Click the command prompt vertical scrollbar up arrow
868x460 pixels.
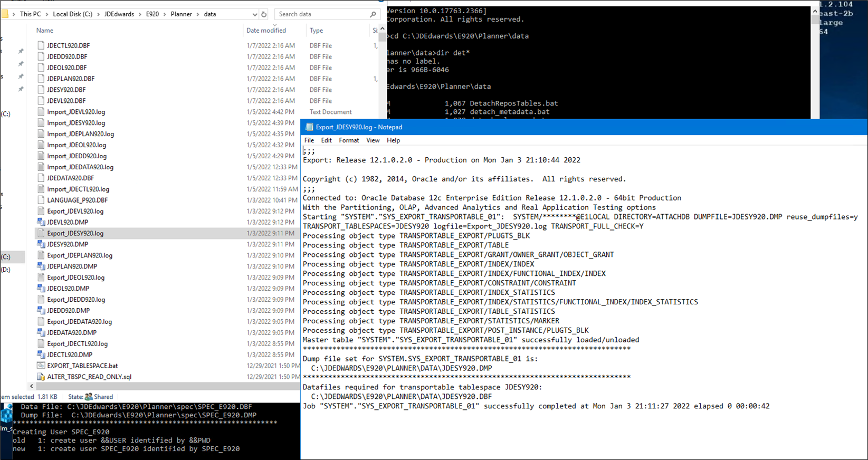click(x=815, y=11)
